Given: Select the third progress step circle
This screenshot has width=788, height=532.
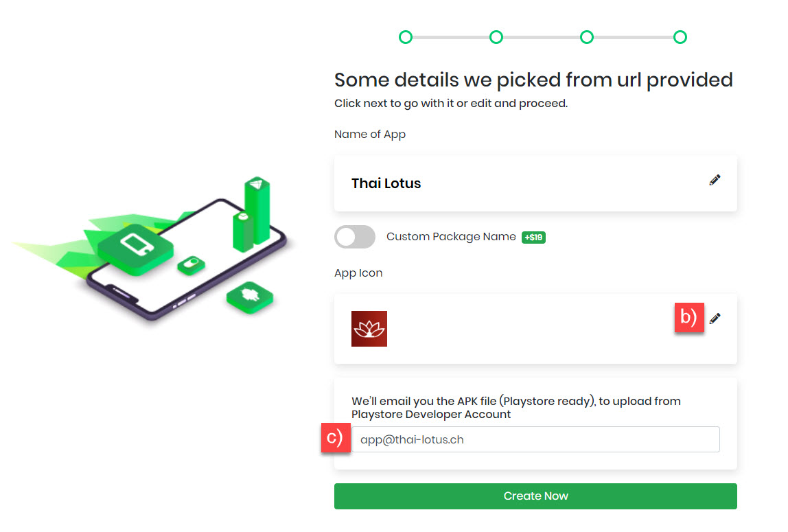Looking at the screenshot, I should coord(586,37).
